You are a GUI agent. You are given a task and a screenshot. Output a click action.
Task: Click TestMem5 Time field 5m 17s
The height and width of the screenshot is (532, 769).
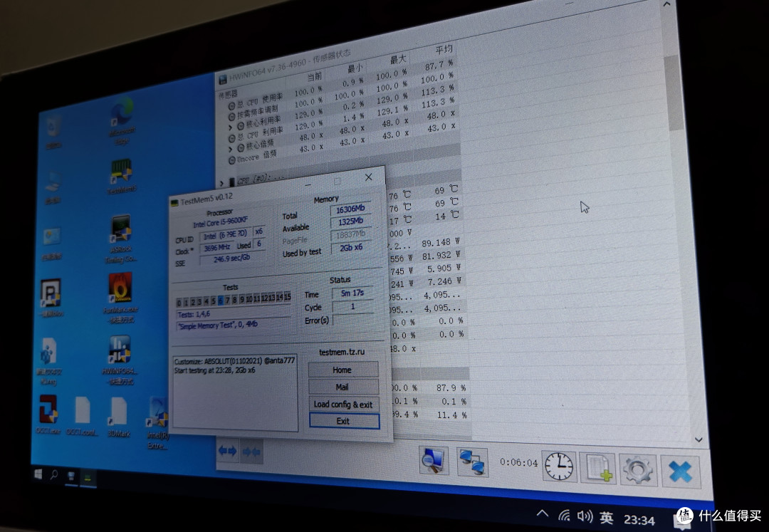(x=352, y=293)
